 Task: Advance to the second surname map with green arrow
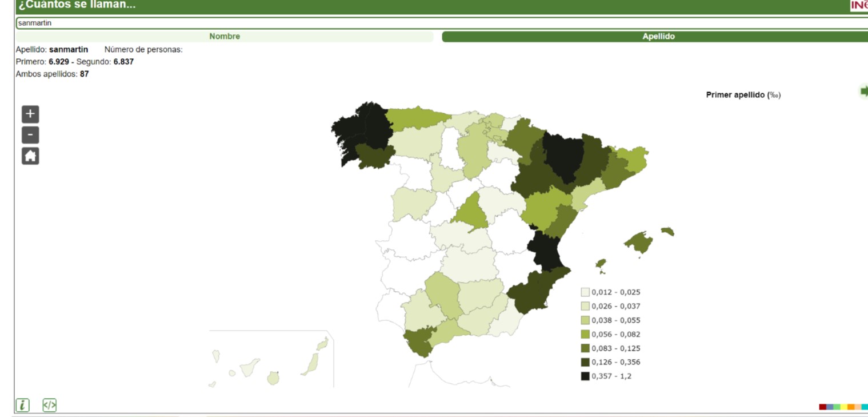click(865, 90)
